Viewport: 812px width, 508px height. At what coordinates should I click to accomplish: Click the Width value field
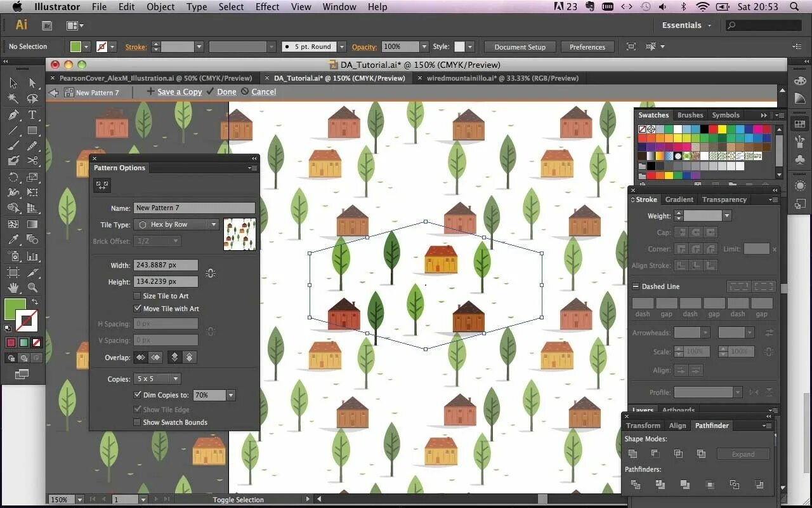pyautogui.click(x=166, y=265)
